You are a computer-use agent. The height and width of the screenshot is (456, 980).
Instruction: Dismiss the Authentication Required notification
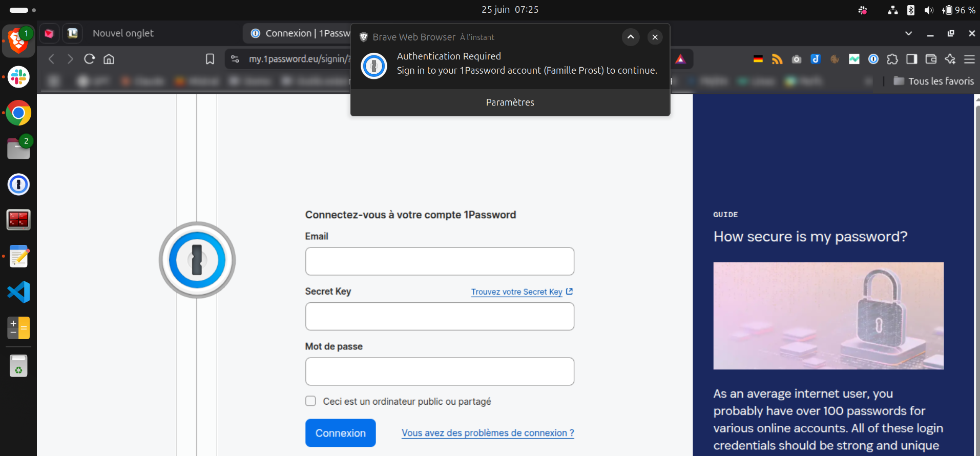click(655, 37)
